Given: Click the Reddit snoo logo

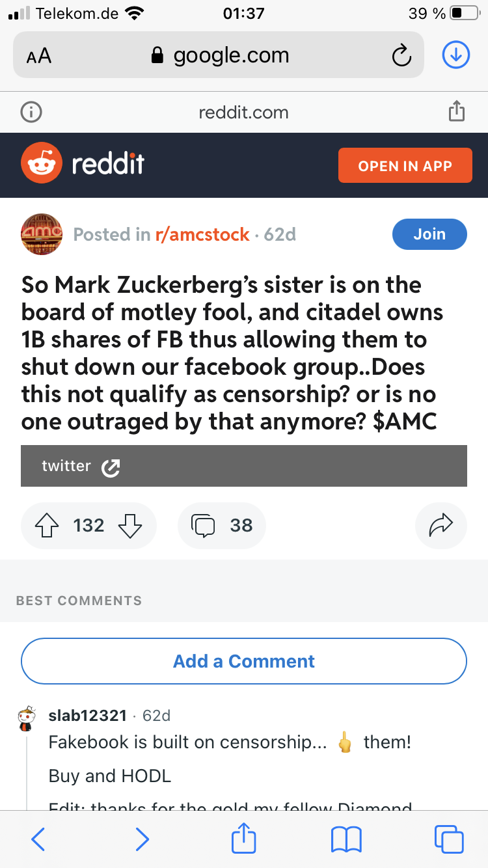Looking at the screenshot, I should point(41,165).
